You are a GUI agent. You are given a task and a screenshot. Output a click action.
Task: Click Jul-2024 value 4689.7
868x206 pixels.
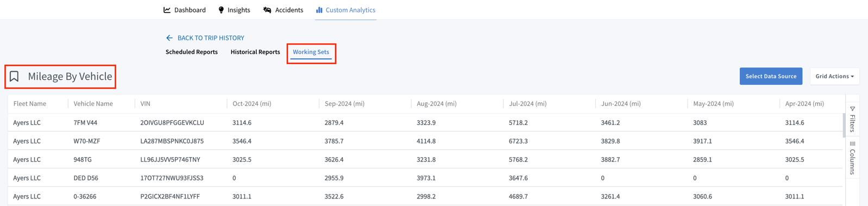[518, 197]
